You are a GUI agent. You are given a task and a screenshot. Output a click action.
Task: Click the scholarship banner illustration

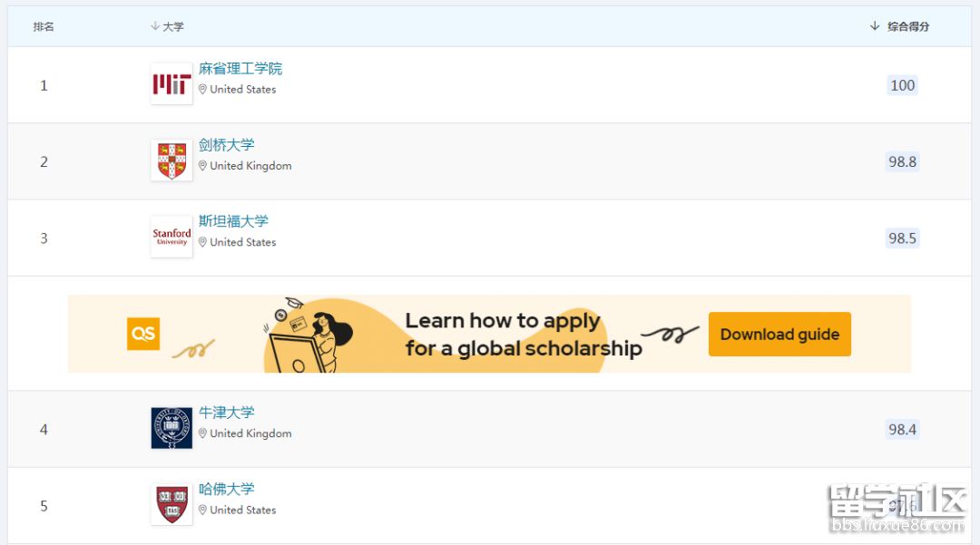tap(304, 334)
